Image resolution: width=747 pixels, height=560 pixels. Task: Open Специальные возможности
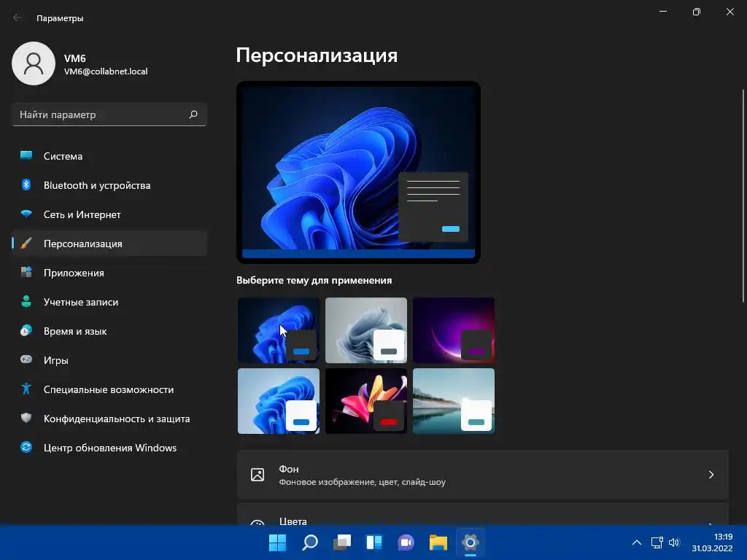tap(109, 389)
